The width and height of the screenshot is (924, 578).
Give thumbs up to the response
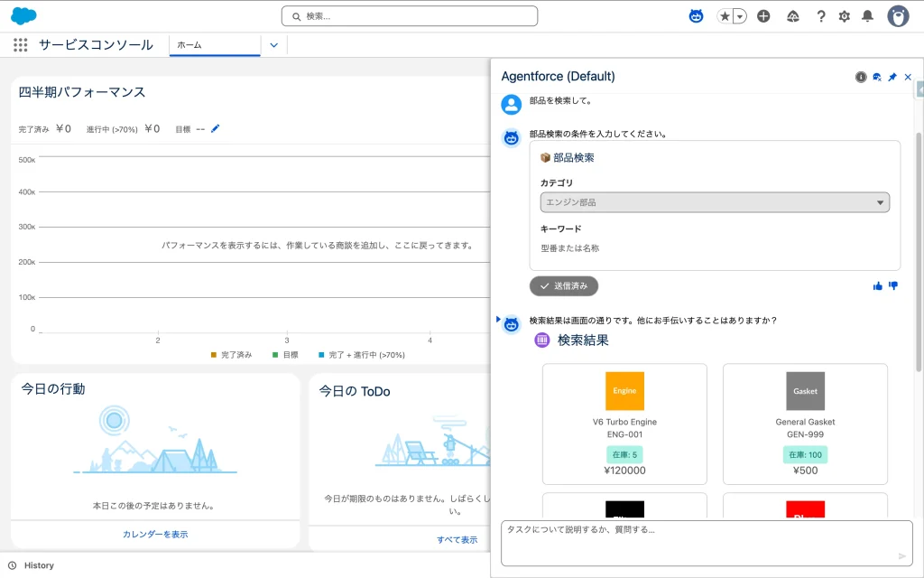pos(878,285)
